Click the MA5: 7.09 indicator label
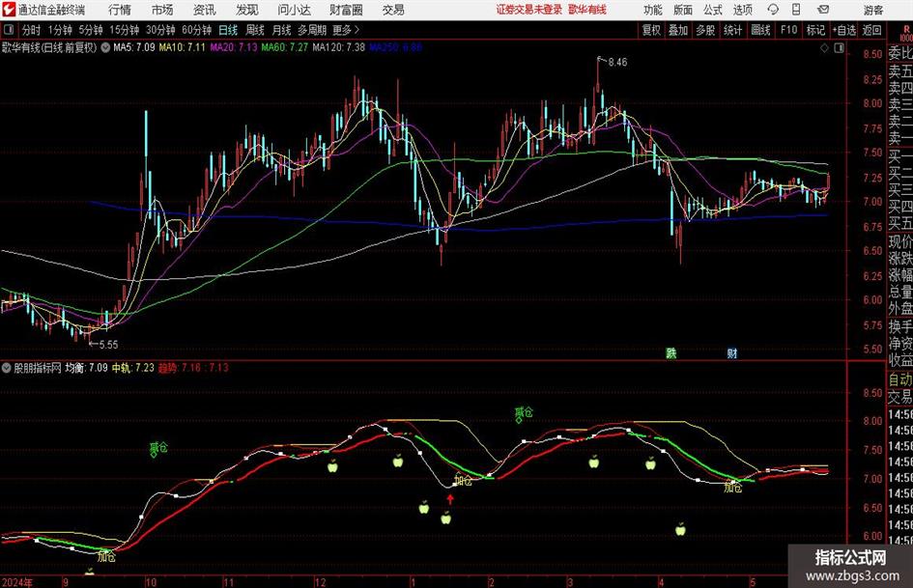Screen dimensions: 913x588 (134, 47)
